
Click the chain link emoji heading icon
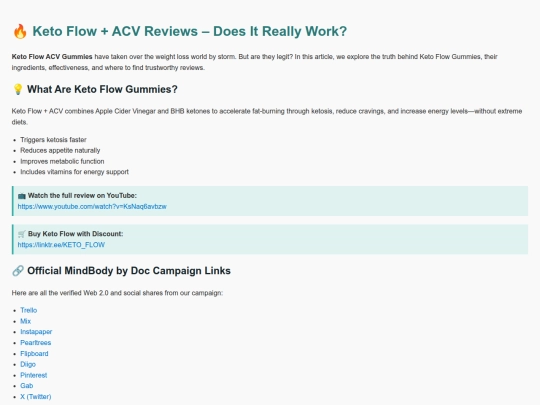(x=18, y=271)
